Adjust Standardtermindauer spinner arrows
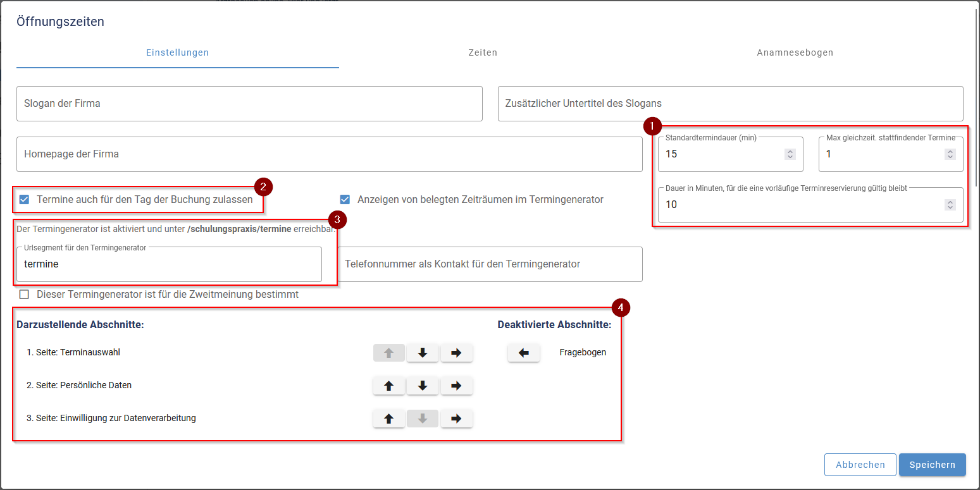Viewport: 980px width, 490px height. 790,154
